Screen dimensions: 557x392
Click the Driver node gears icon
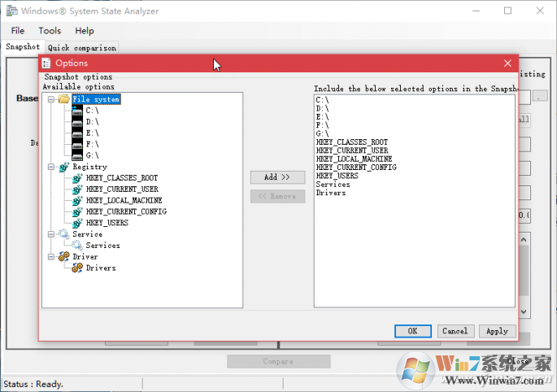(x=64, y=256)
